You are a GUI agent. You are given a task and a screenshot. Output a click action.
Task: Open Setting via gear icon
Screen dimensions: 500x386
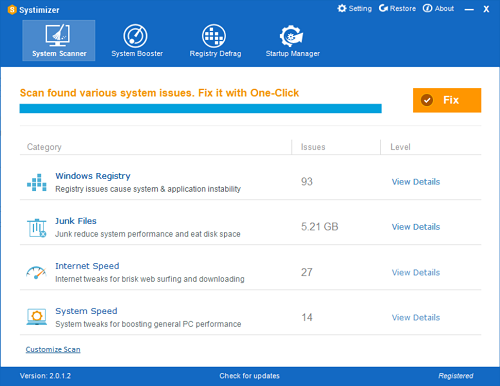354,8
